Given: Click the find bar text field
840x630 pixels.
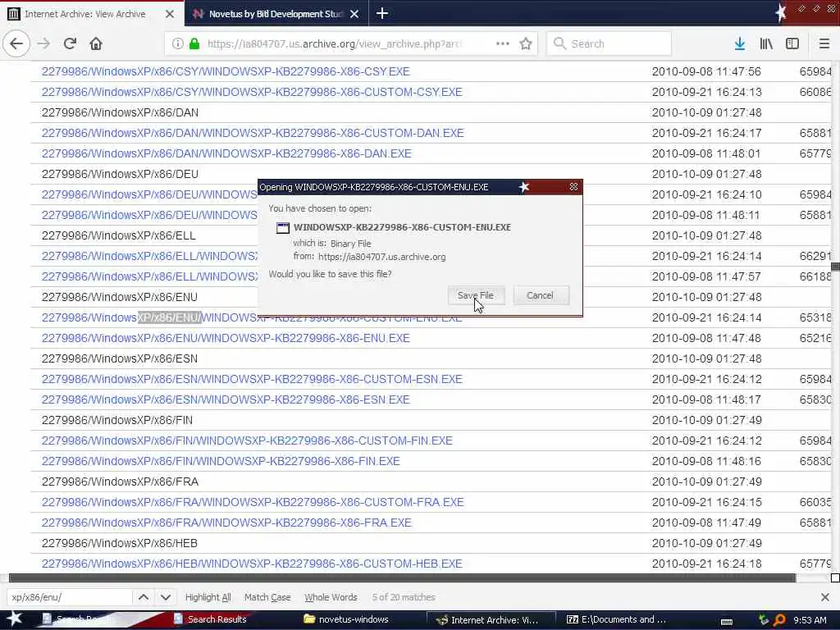Looking at the screenshot, I should point(69,597).
